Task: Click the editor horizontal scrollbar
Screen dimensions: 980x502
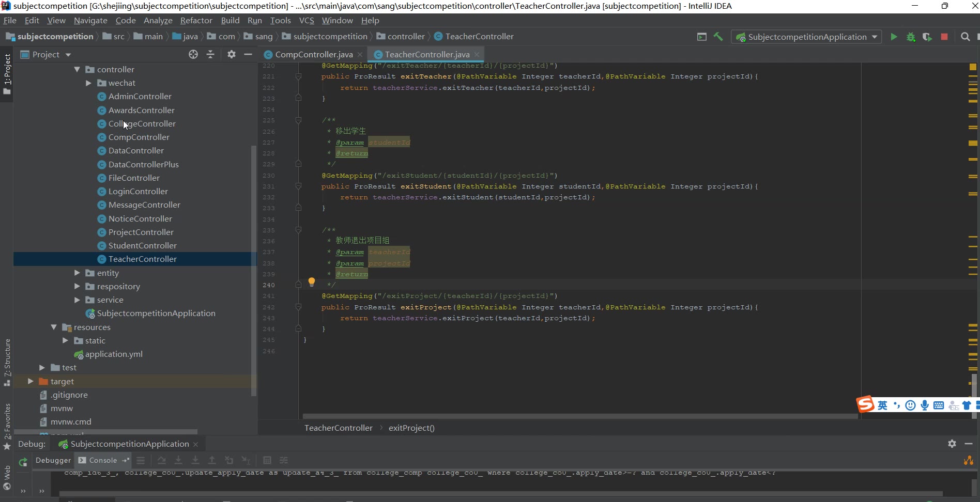Action: 579,416
